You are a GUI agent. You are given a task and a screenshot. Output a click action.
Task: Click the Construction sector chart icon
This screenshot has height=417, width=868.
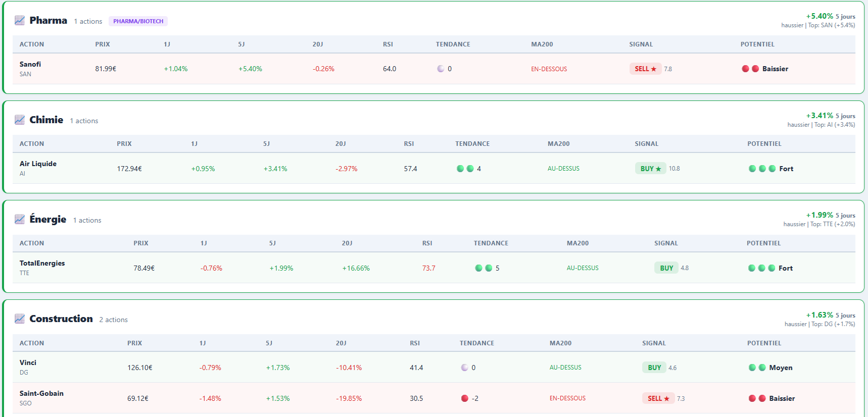click(x=20, y=319)
